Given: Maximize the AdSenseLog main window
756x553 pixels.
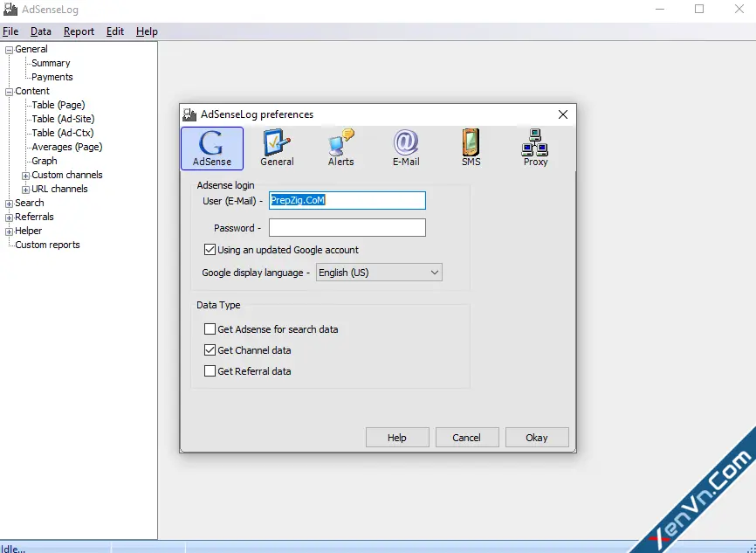Looking at the screenshot, I should pos(699,9).
